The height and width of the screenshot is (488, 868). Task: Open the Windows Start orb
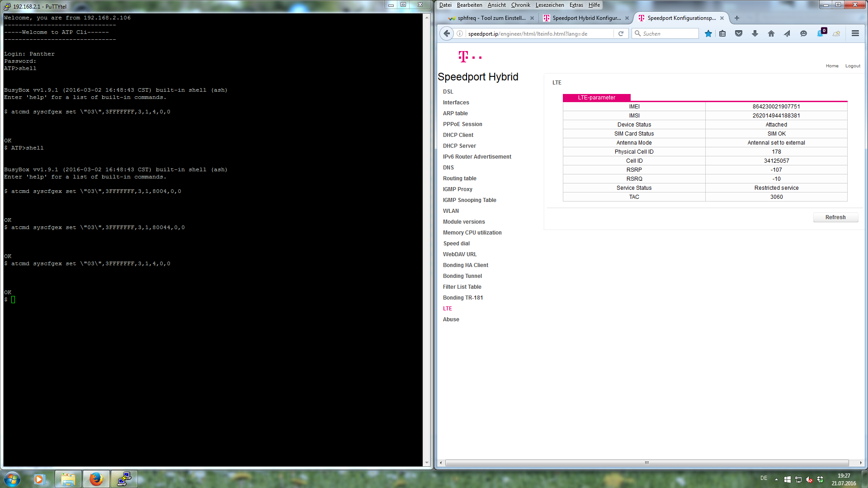(x=12, y=479)
